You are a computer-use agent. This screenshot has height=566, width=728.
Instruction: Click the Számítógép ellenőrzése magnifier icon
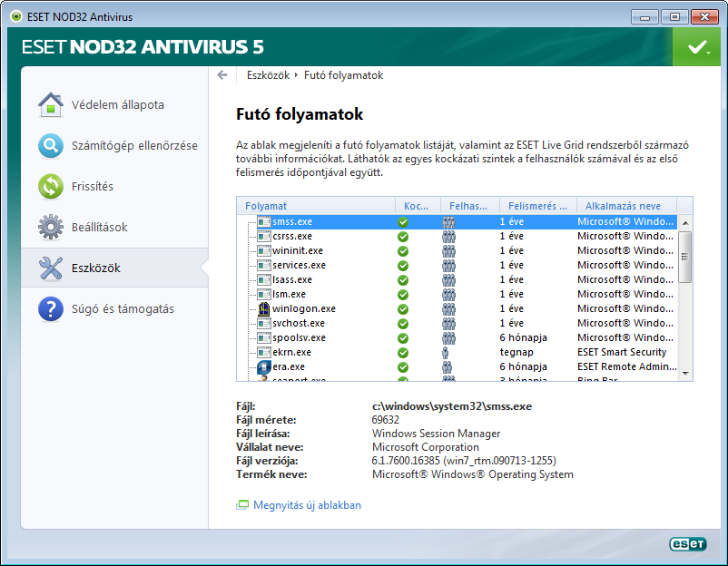tap(51, 146)
